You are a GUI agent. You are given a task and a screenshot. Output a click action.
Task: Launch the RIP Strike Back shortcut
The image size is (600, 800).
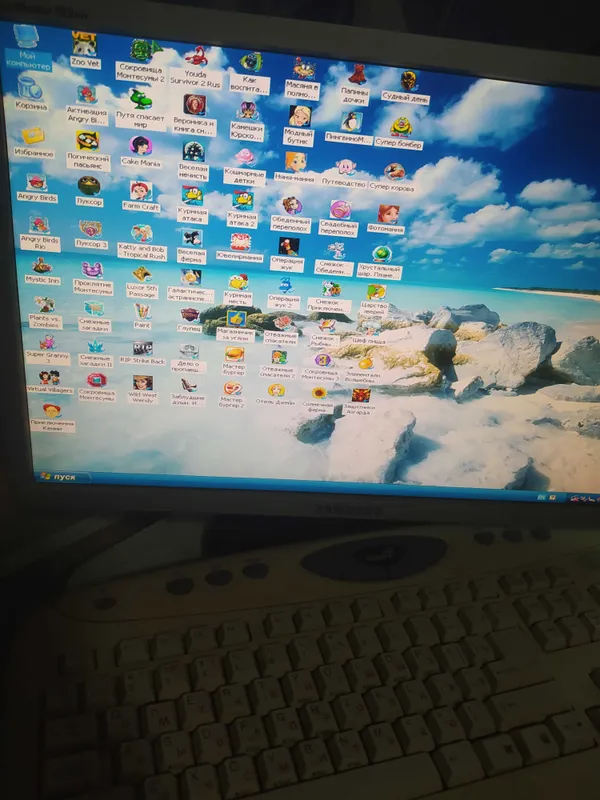click(x=142, y=354)
